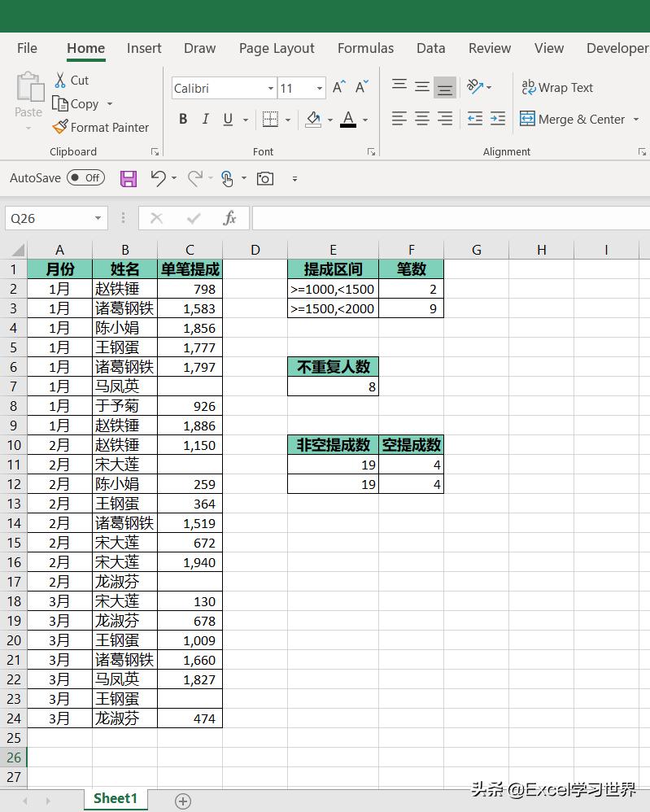Align text left

(x=399, y=119)
